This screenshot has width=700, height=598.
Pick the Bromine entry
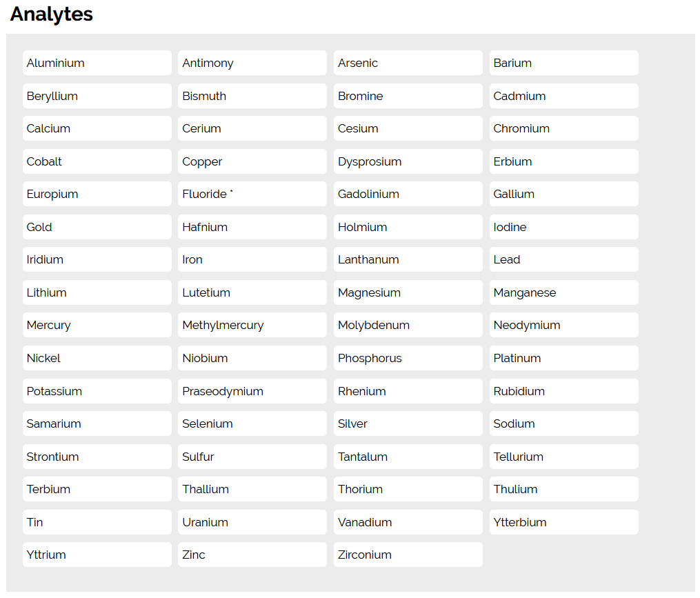click(408, 96)
